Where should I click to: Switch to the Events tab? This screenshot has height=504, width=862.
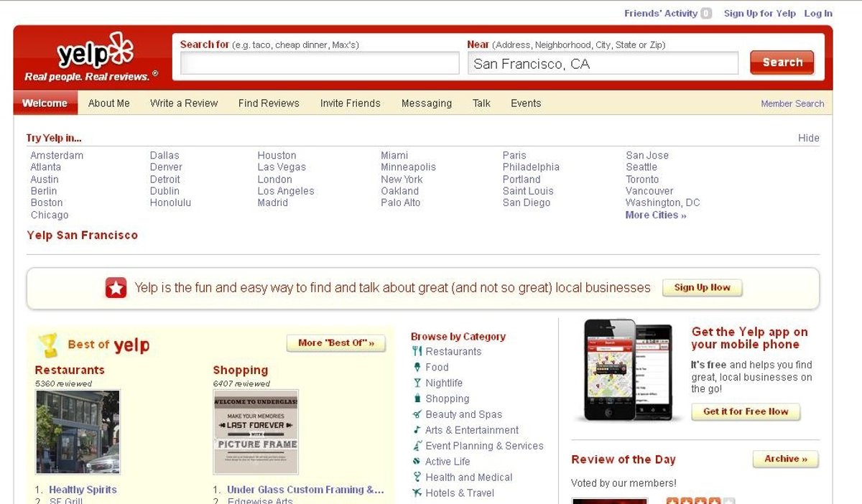(526, 103)
